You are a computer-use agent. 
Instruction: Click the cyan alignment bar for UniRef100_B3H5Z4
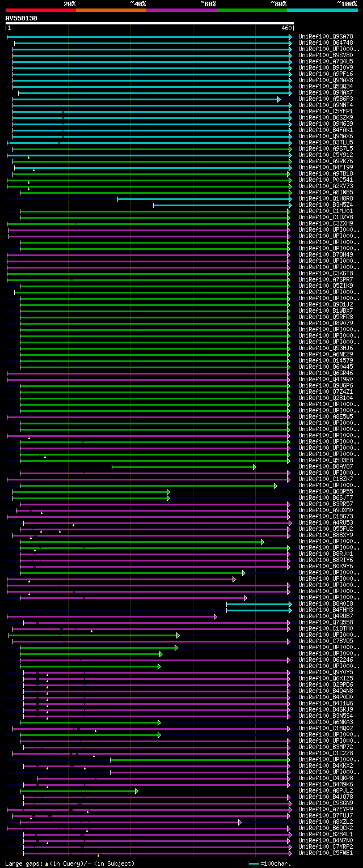click(222, 205)
